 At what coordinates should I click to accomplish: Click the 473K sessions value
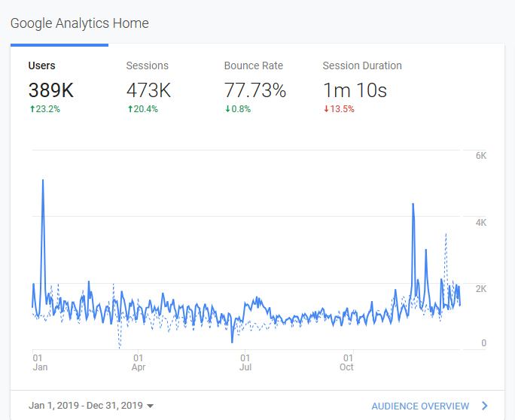click(148, 91)
